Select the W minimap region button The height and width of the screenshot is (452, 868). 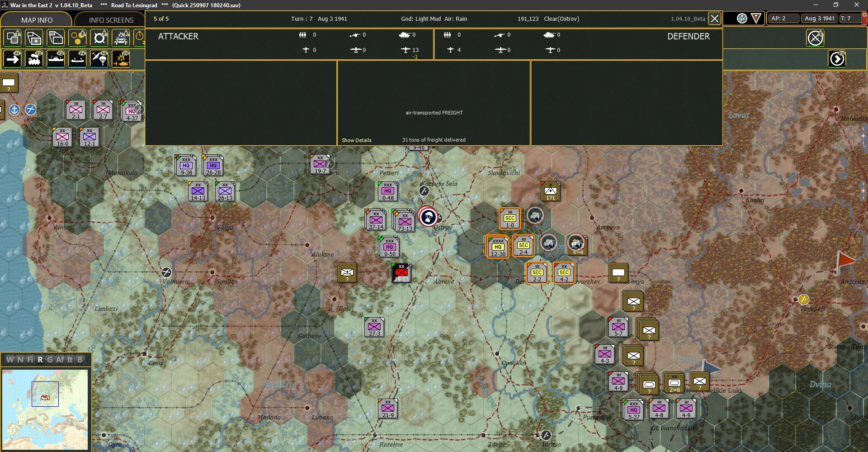tap(10, 360)
